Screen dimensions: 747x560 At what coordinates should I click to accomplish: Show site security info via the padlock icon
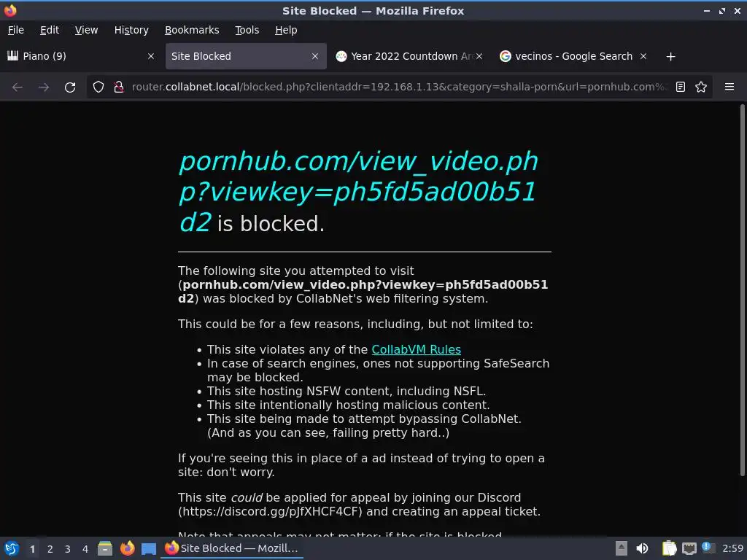click(119, 87)
